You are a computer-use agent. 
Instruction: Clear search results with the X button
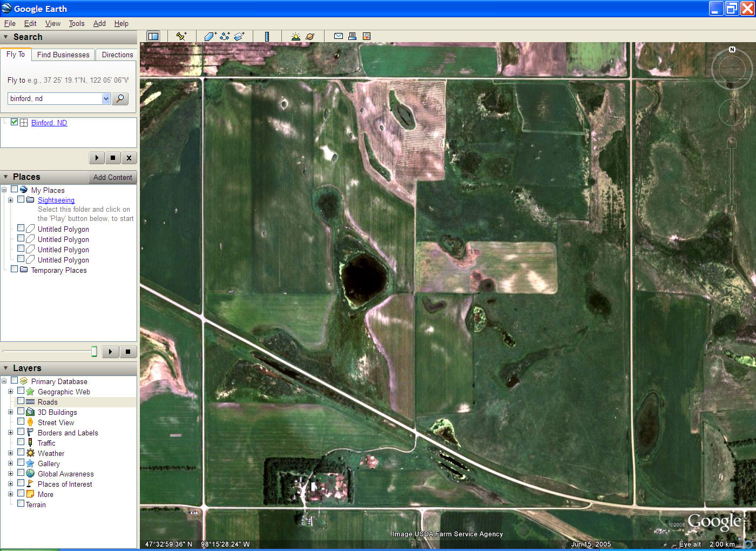pos(129,158)
